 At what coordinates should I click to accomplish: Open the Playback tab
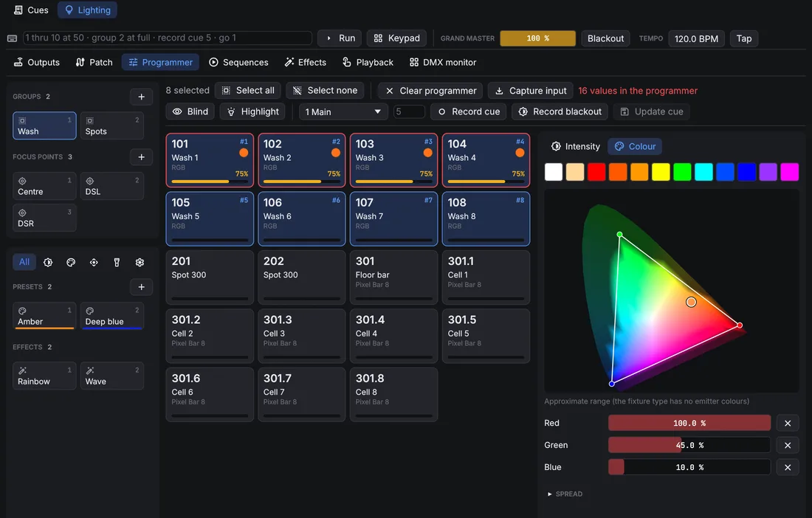pyautogui.click(x=368, y=62)
